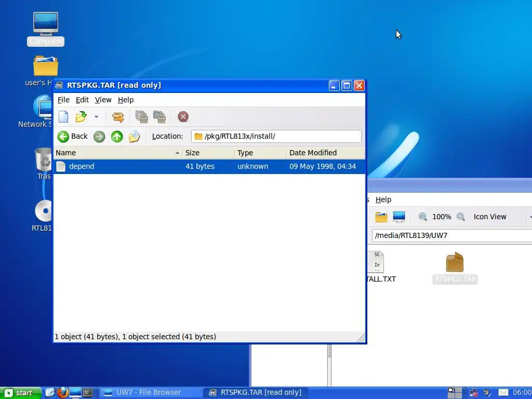532x399 pixels.
Task: Select the RTL8139 disc desktop icon
Action: click(x=43, y=216)
